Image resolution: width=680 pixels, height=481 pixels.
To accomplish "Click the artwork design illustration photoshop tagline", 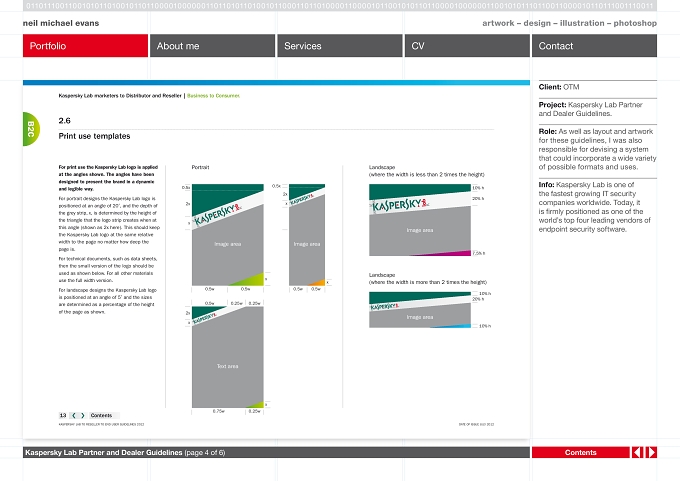I will tap(569, 23).
